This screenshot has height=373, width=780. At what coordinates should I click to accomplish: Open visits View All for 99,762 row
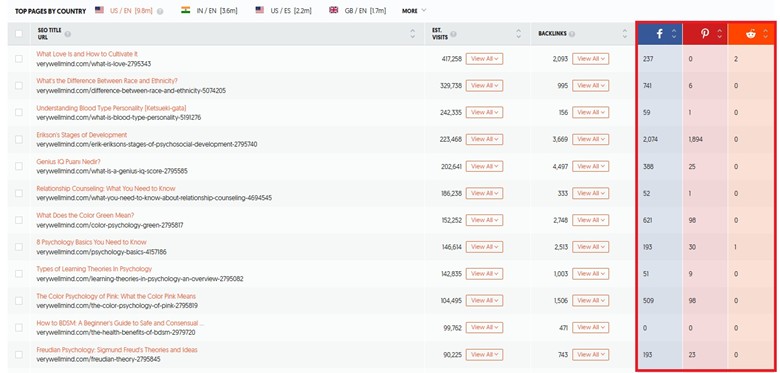(x=485, y=327)
